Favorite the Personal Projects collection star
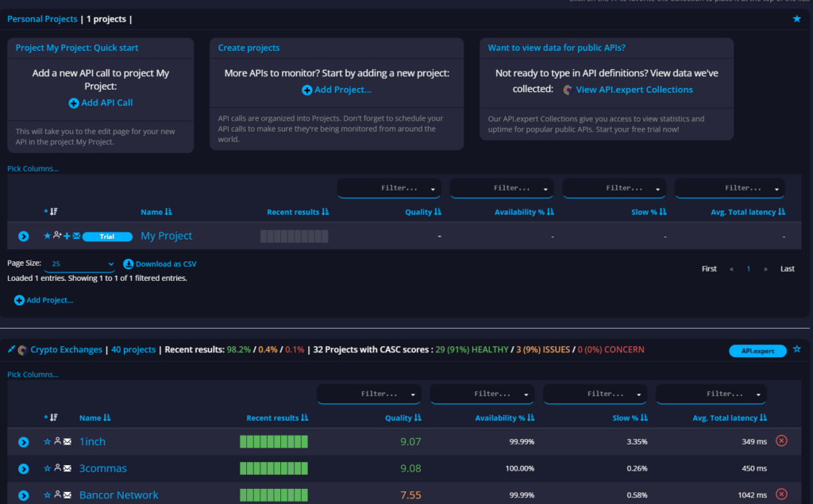The image size is (813, 504). pos(797,19)
